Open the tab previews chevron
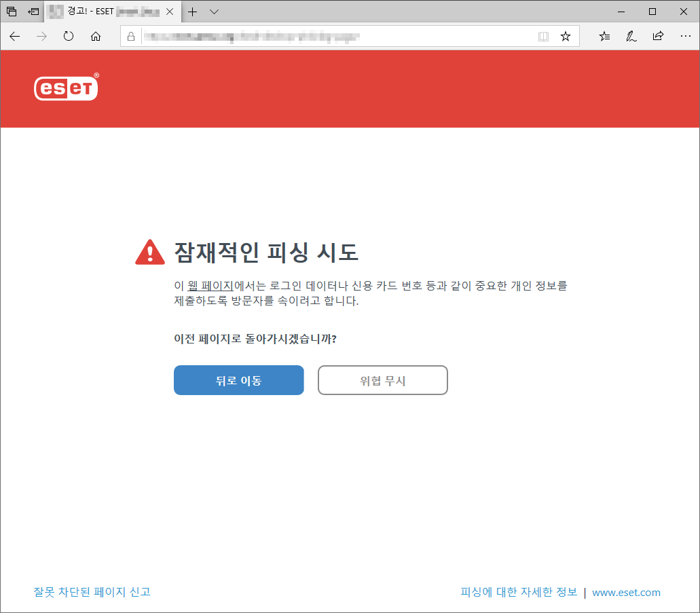Screen dimensions: 700x613 (214, 12)
